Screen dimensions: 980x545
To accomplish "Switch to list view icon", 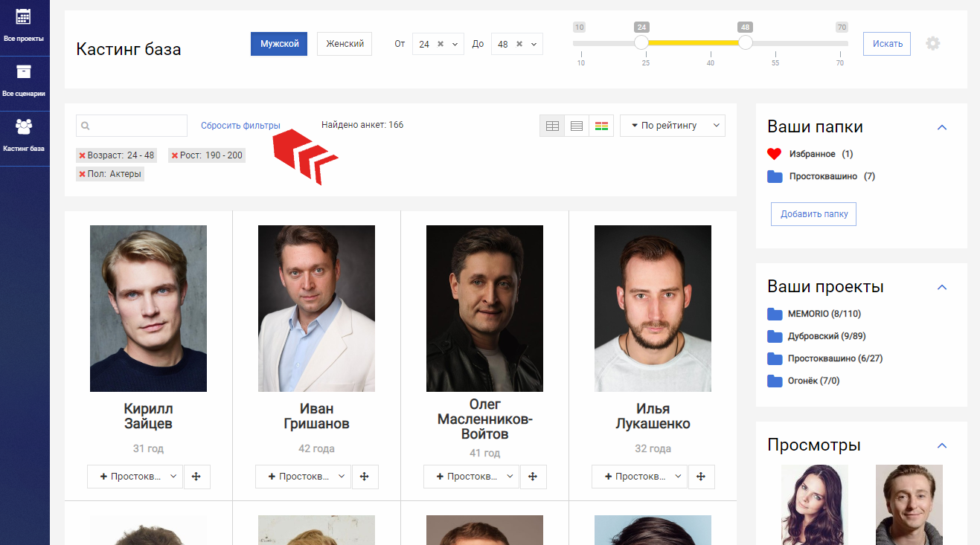I will pyautogui.click(x=576, y=126).
